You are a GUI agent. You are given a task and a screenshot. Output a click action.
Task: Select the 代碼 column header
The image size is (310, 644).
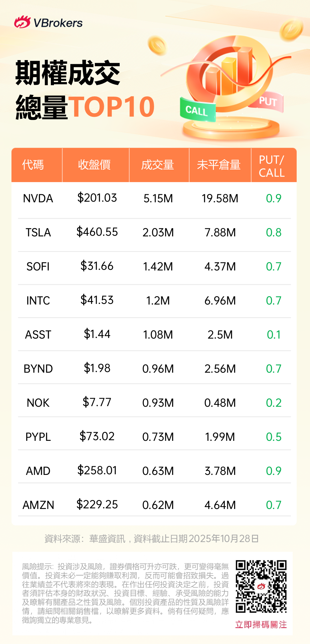pos(33,165)
